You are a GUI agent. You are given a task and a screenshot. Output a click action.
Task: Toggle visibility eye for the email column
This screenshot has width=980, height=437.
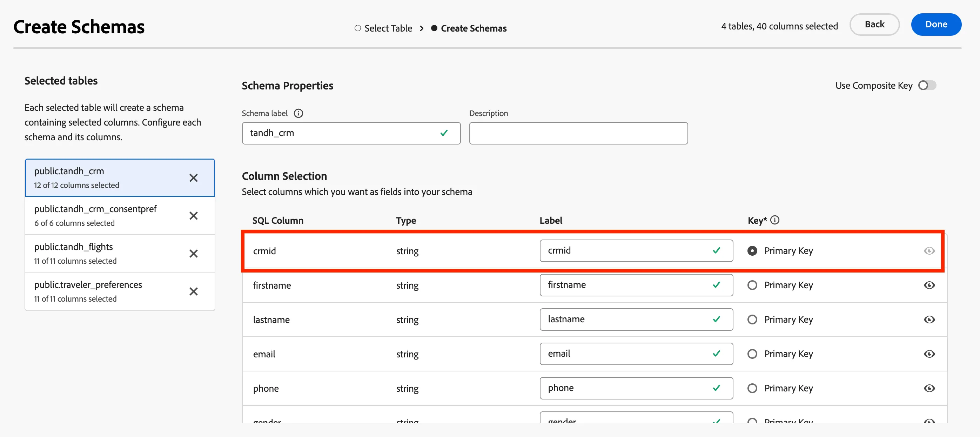pos(929,354)
